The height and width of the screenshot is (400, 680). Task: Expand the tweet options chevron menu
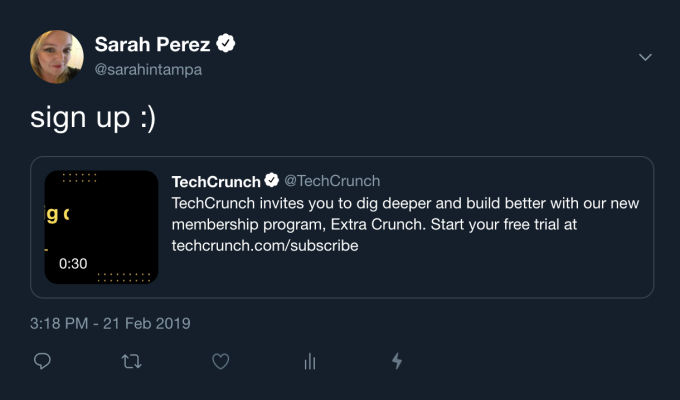[x=645, y=57]
